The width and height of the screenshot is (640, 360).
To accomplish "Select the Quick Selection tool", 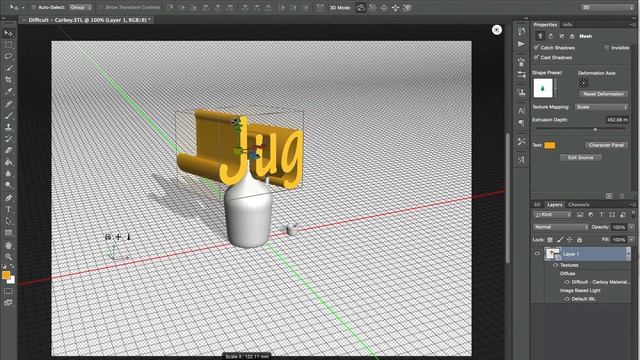I will click(9, 68).
